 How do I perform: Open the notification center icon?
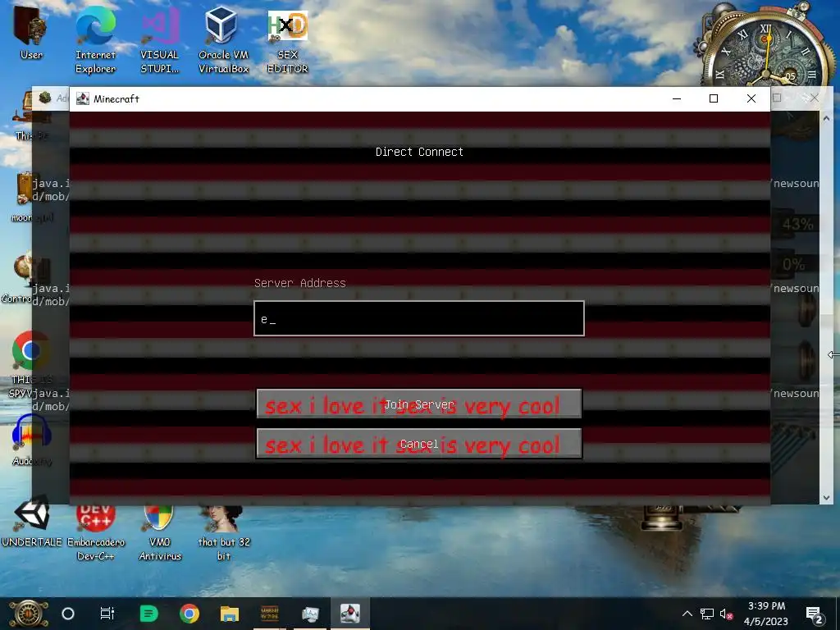pyautogui.click(x=815, y=614)
